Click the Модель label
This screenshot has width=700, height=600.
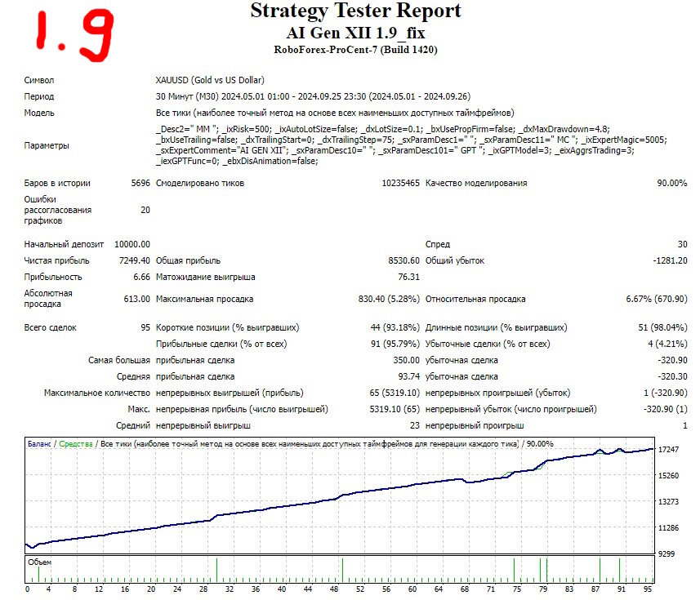[39, 113]
